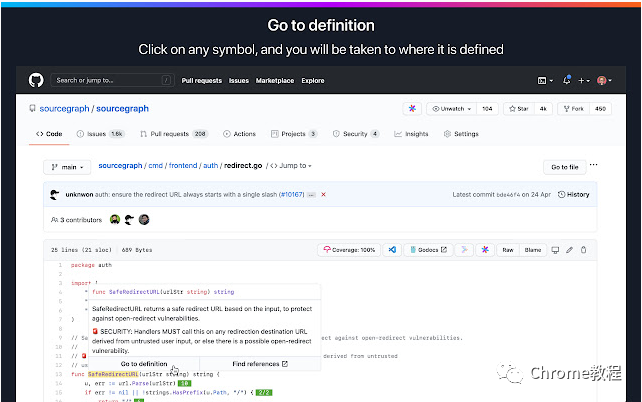
Task: Open the first contributor avatar
Action: click(x=115, y=219)
